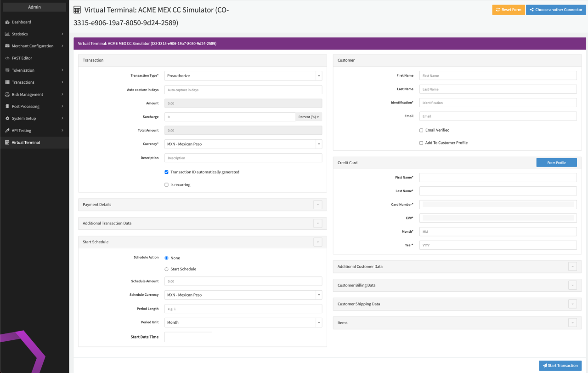Screen dimensions: 588x373
Task: Click the Statistics bar chart icon
Action: [x=7, y=34]
